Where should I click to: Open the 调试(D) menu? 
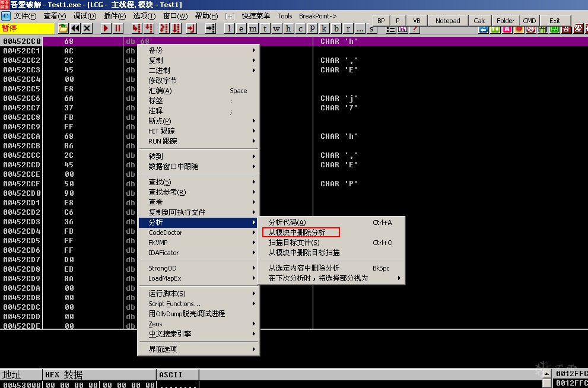click(x=85, y=16)
